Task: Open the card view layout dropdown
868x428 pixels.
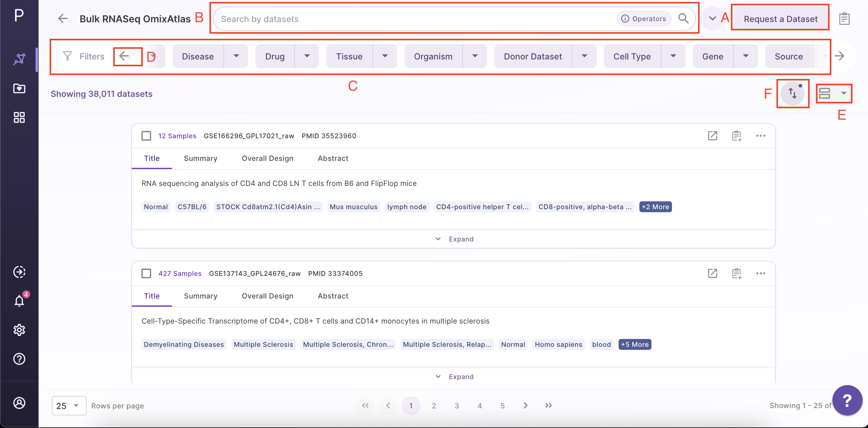Action: 833,93
